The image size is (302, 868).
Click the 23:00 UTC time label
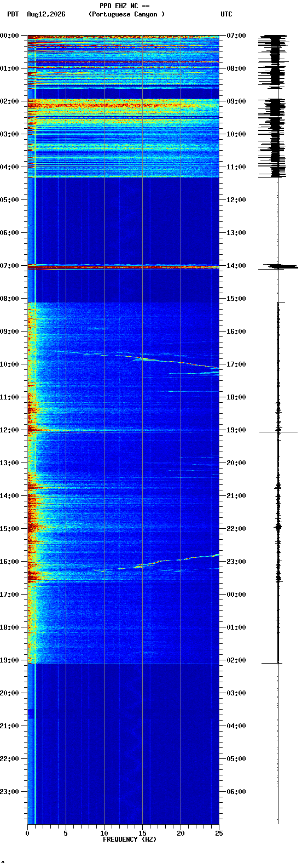236,562
